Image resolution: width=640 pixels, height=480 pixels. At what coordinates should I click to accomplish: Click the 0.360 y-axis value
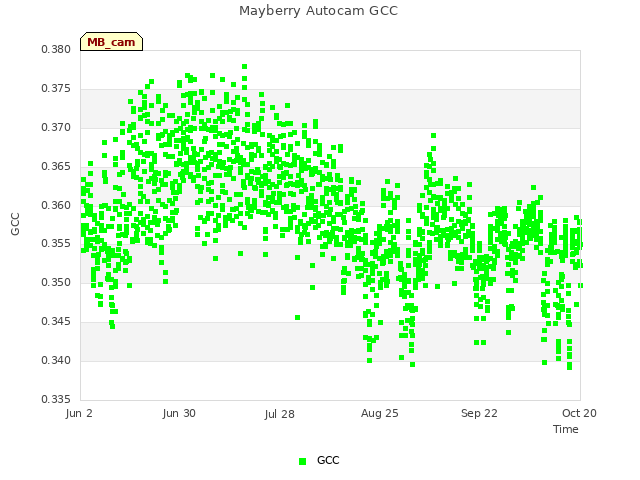tap(56, 205)
